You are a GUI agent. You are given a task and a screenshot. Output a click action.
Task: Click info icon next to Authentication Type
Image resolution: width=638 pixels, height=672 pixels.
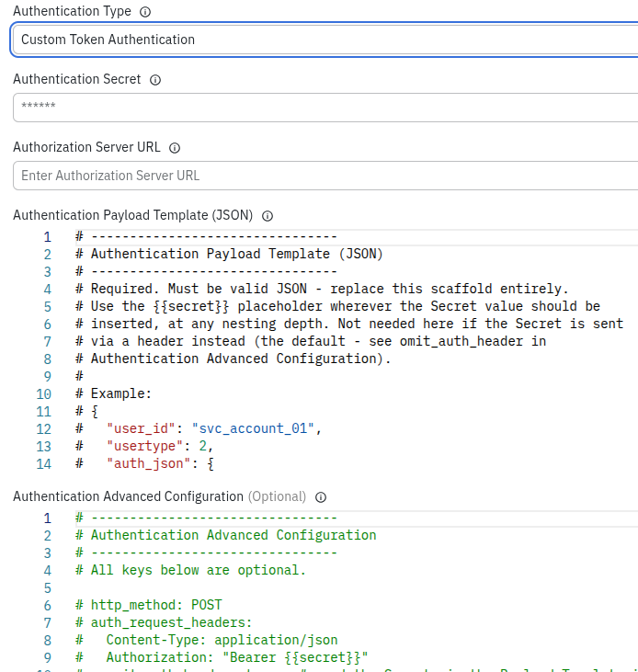coord(145,12)
